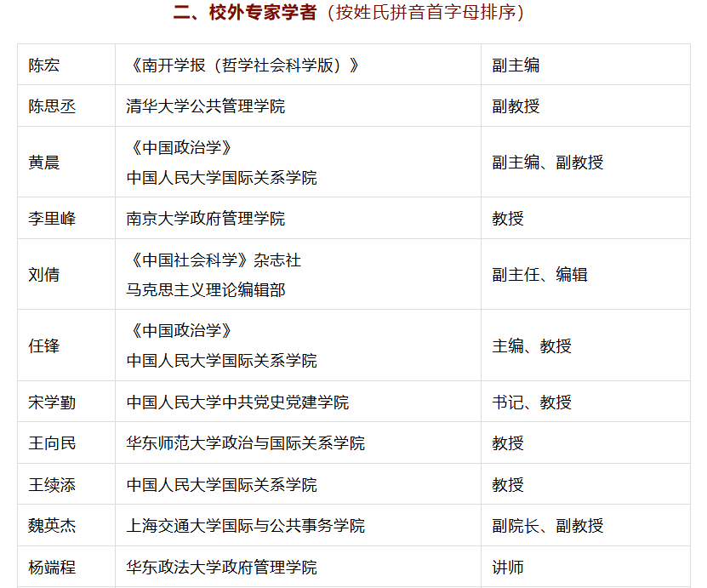Image resolution: width=707 pixels, height=588 pixels.
Task: Select the name 李里峰
Action: [x=52, y=219]
